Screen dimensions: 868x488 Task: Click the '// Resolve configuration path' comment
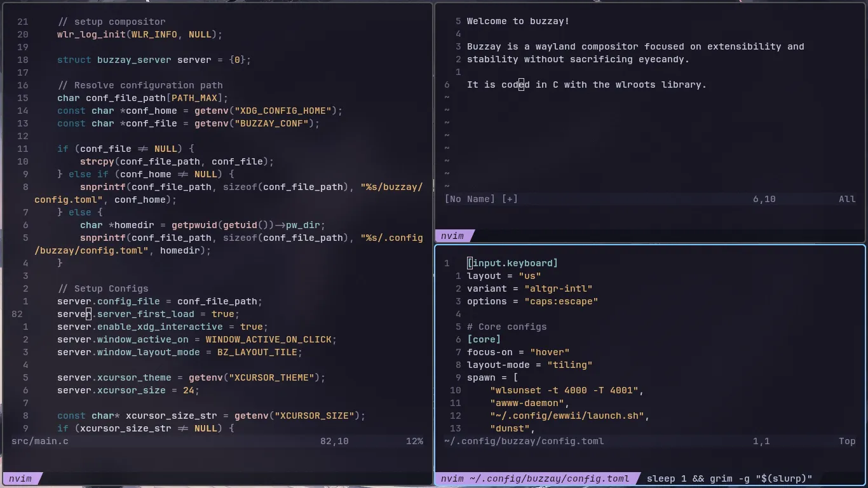[x=140, y=85]
